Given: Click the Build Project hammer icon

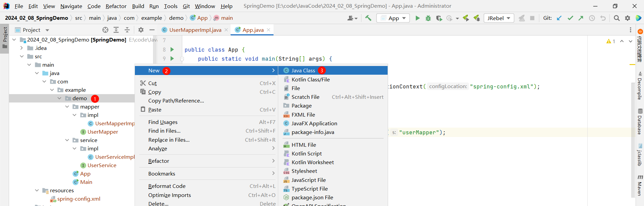Looking at the screenshot, I should pyautogui.click(x=368, y=18).
